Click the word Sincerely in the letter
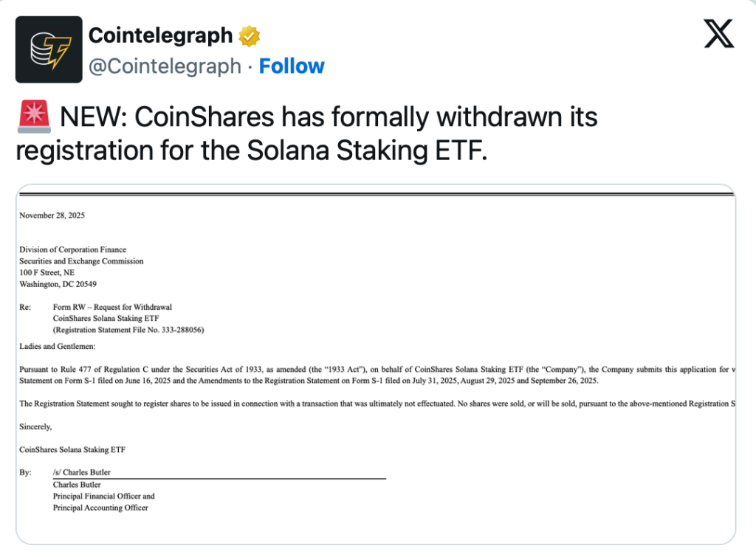The width and height of the screenshot is (756, 557). pos(35,426)
